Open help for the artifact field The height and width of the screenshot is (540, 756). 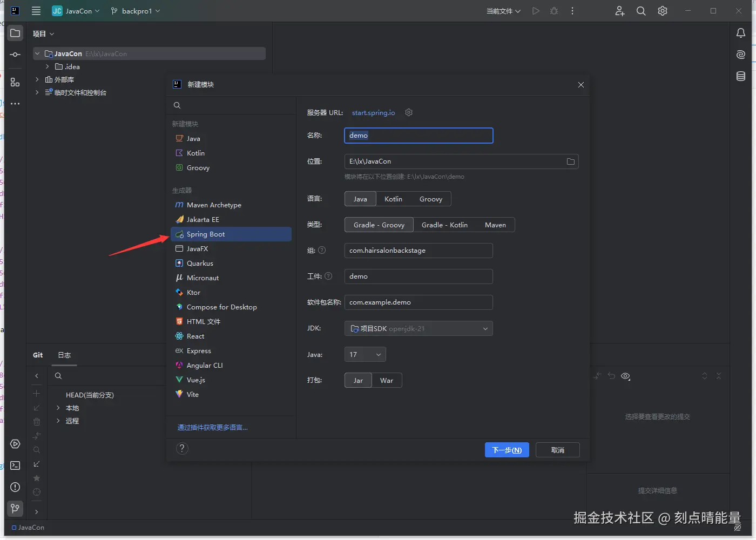click(328, 276)
